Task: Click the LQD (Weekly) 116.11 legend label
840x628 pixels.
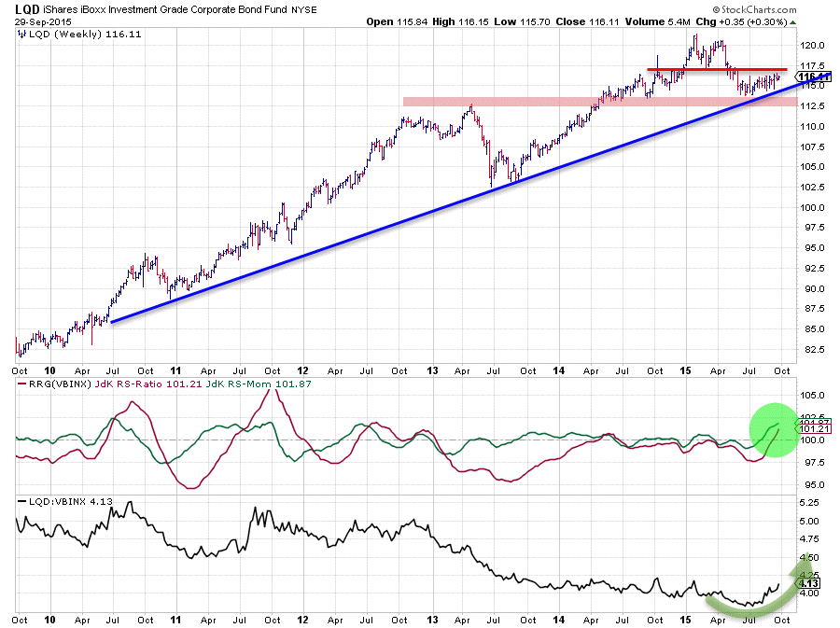Action: tap(85, 34)
